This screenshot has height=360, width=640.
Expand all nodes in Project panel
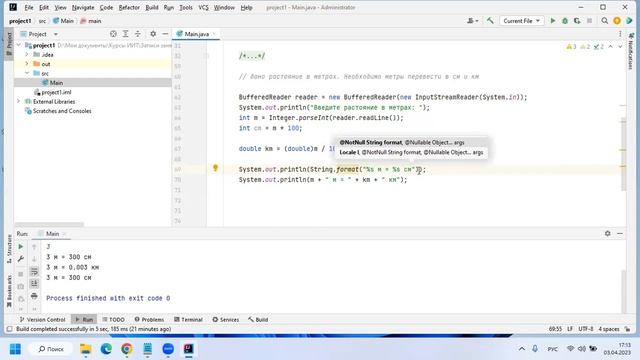click(x=125, y=34)
